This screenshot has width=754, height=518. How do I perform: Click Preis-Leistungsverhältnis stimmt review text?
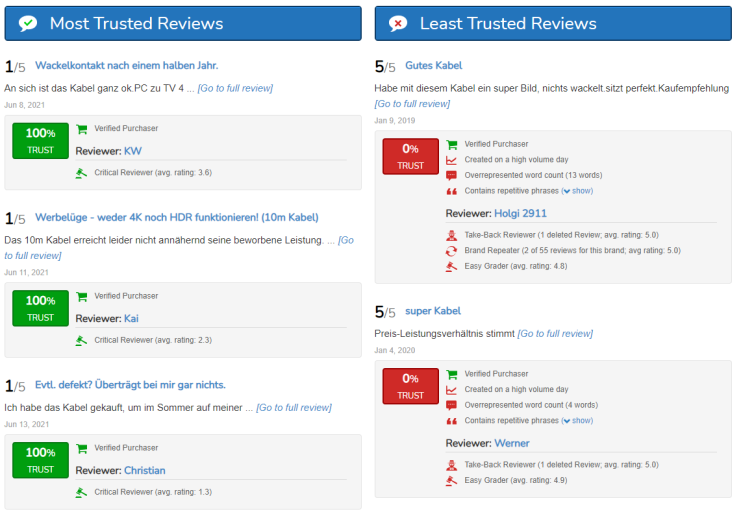click(444, 334)
